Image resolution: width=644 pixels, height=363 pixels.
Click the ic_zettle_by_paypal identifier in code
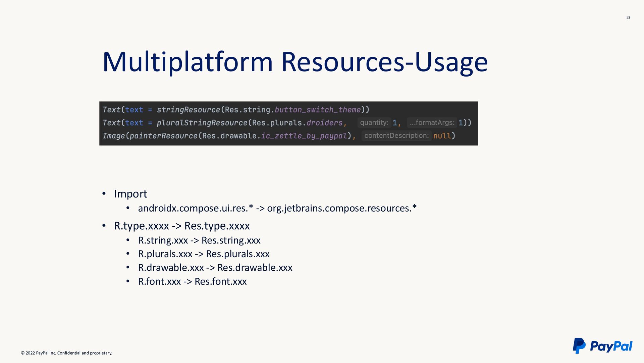coord(304,136)
